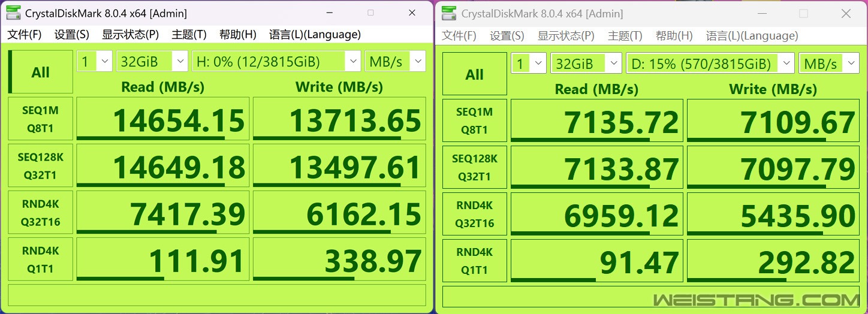Expand 32GiB test size dropdown, right window

(x=586, y=63)
